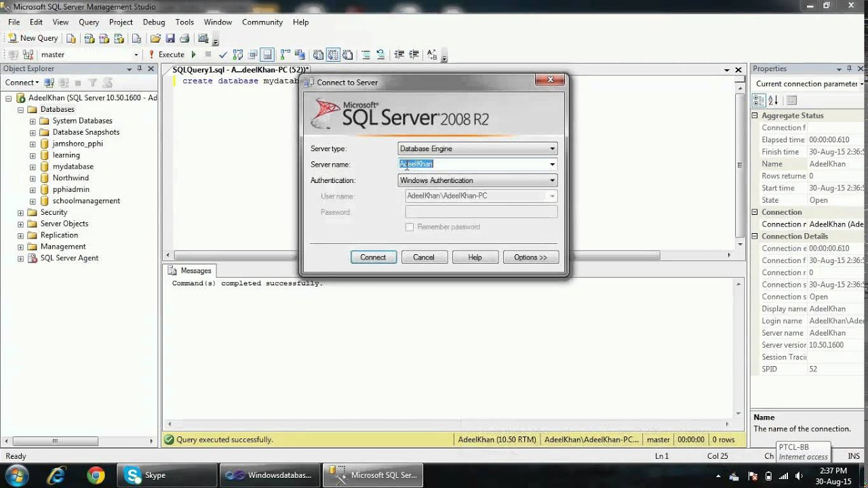This screenshot has height=488, width=868.
Task: Open a Database Engine Query from toolbar
Action: (x=71, y=38)
